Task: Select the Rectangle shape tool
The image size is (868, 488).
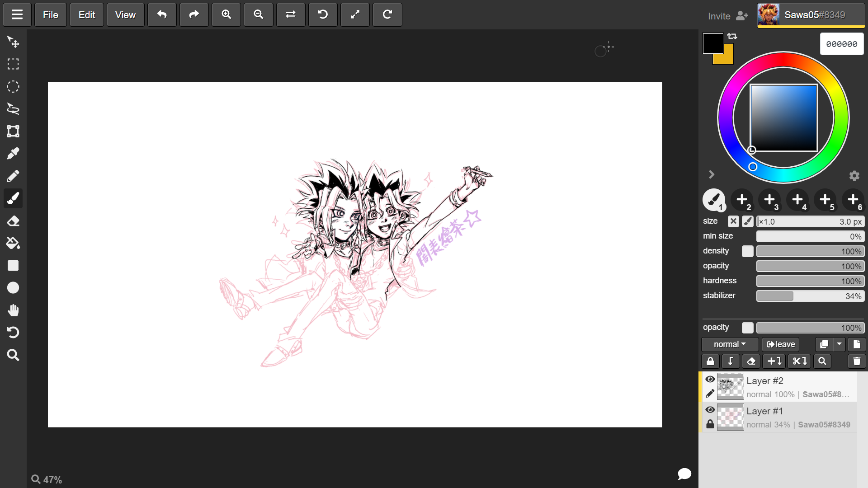Action: (13, 266)
